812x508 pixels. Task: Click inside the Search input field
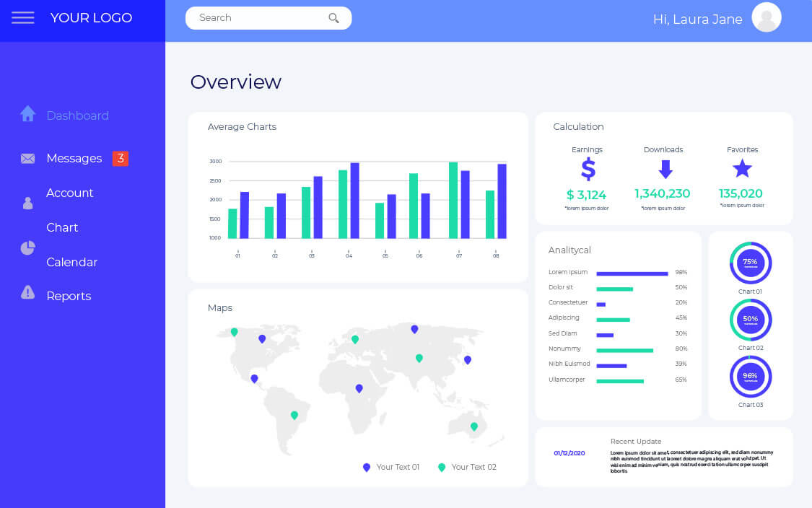[253, 17]
